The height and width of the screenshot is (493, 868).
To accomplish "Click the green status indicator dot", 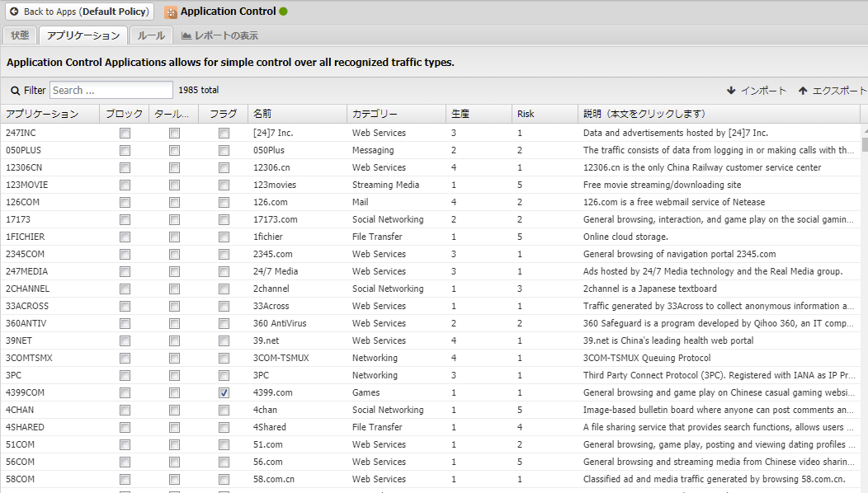I will [284, 12].
